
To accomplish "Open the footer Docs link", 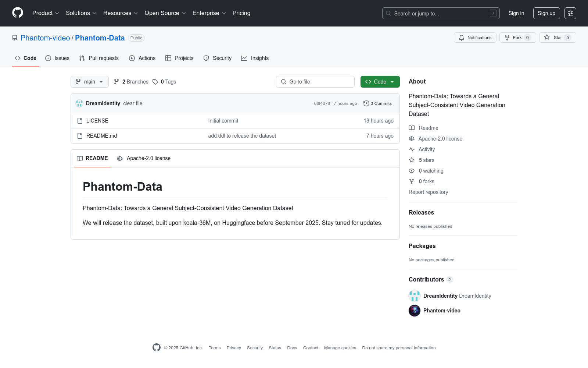I will click(x=292, y=348).
